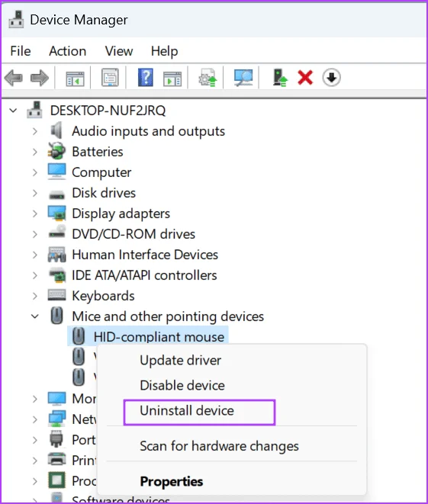428x504 pixels.
Task: Open the File menu
Action: (21, 51)
